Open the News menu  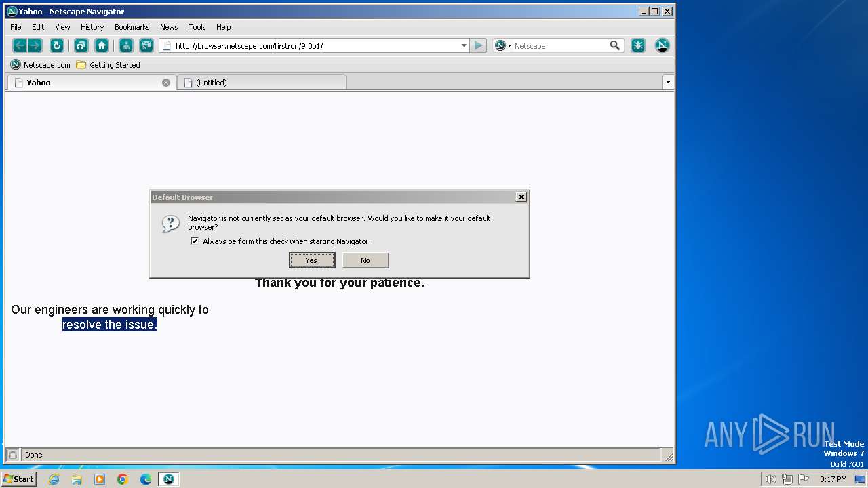169,27
